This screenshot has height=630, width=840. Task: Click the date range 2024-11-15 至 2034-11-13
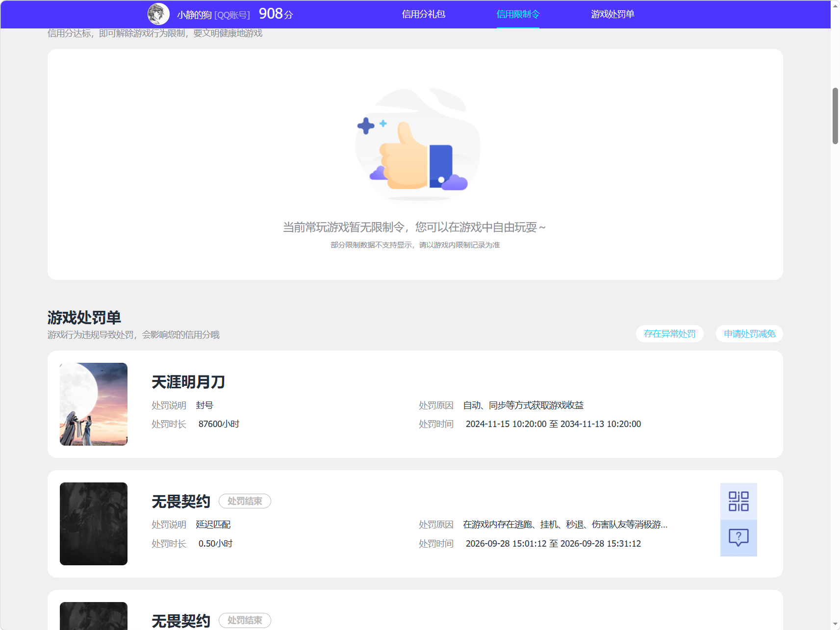pyautogui.click(x=553, y=424)
